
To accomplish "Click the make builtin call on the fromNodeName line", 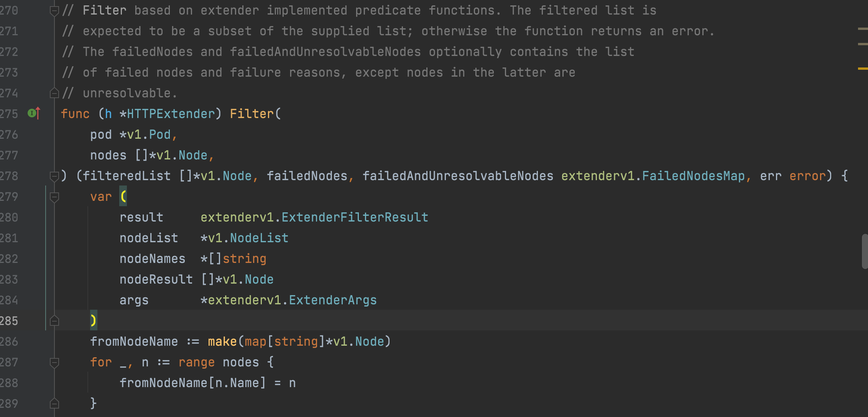I will 222,341.
